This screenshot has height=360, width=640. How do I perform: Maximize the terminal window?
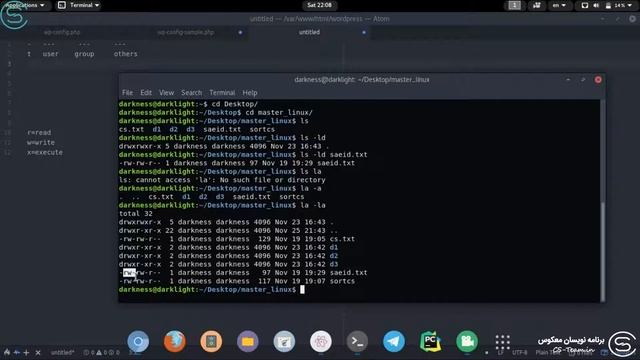583,80
